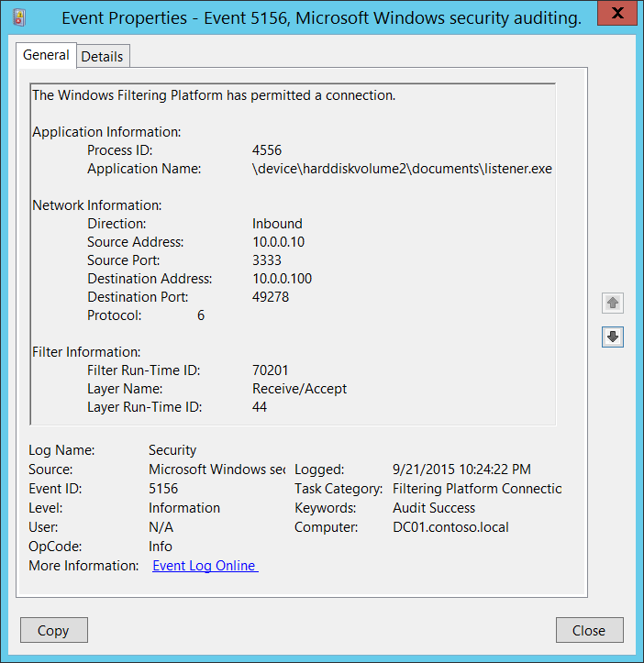Click the Logged date and time field
644x663 pixels.
(x=461, y=470)
